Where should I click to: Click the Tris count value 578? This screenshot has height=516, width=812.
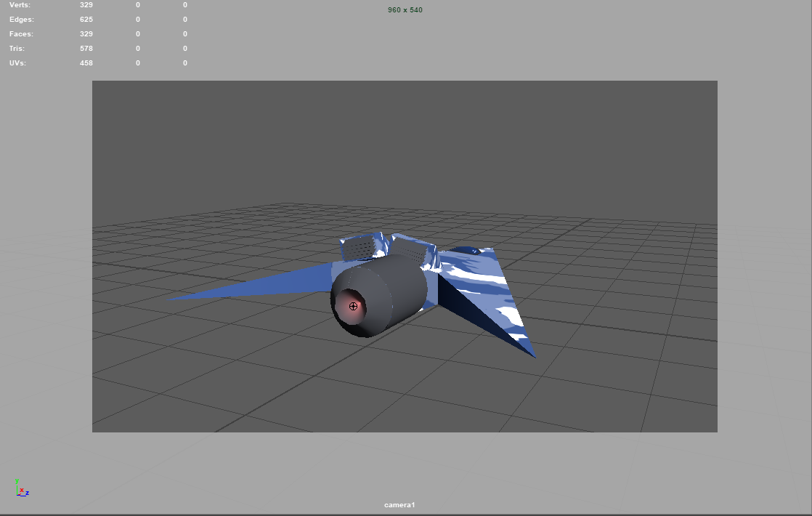(x=86, y=48)
